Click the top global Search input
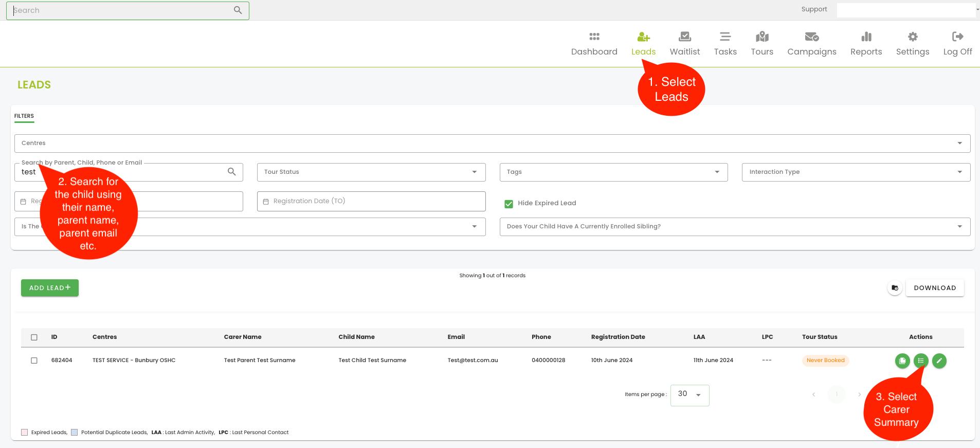The image size is (980, 448). [128, 11]
